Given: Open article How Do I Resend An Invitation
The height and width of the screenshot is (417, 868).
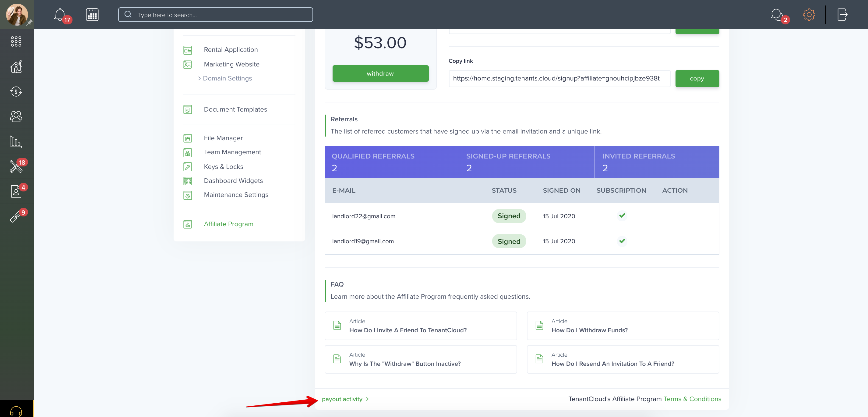Looking at the screenshot, I should (623, 359).
